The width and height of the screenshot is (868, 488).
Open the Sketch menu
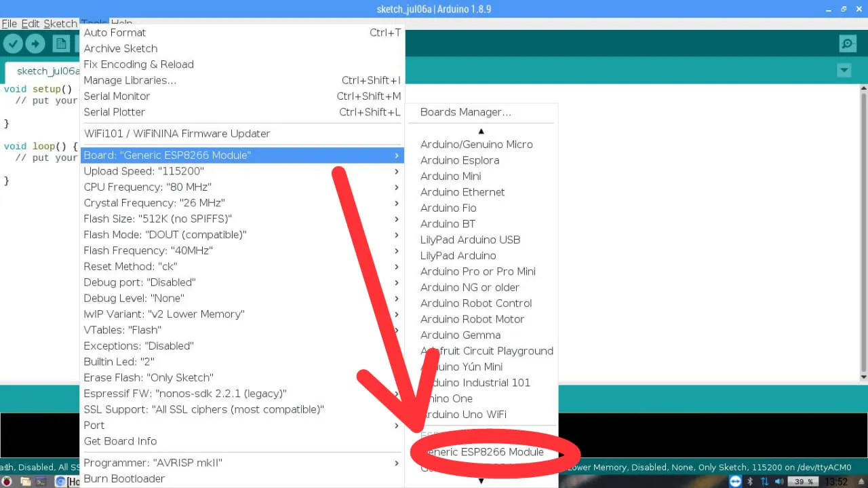(x=60, y=24)
